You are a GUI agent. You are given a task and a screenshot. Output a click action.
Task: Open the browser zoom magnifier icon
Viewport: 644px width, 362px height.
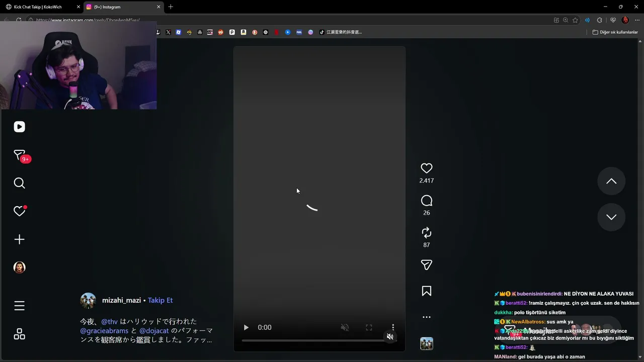tap(566, 20)
